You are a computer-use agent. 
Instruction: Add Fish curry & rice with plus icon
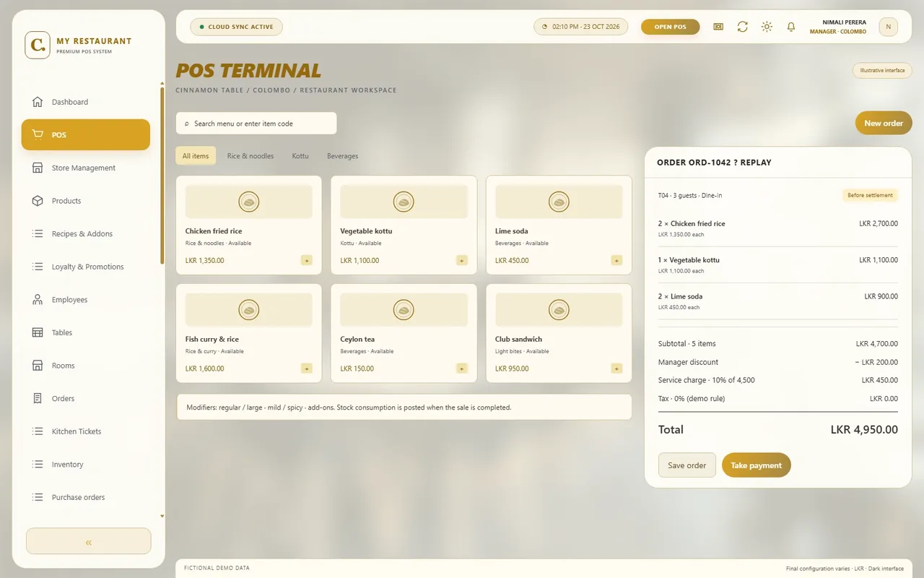coord(307,368)
